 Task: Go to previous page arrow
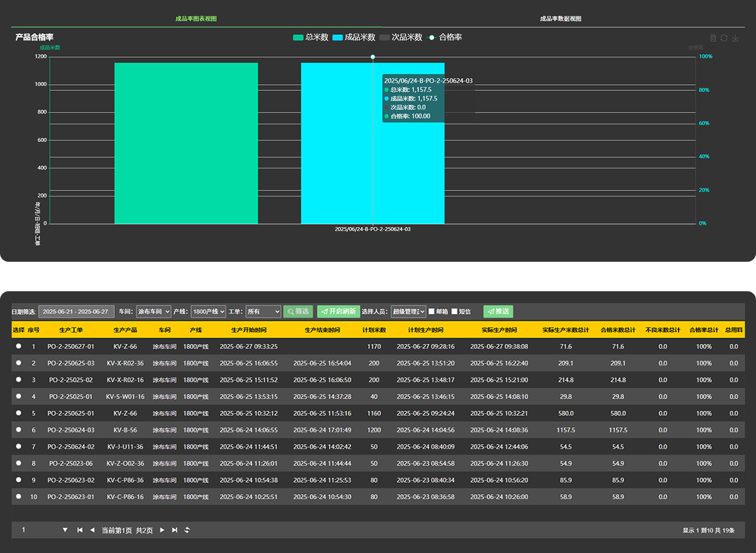click(x=92, y=530)
